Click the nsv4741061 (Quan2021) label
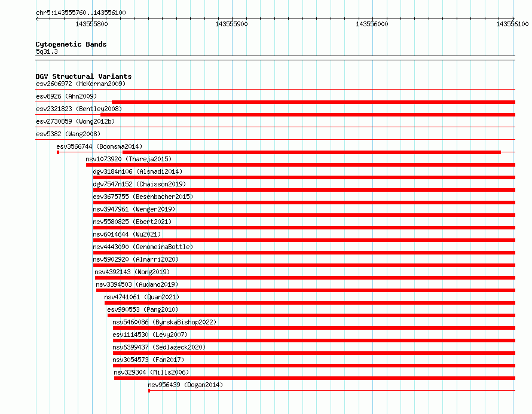Viewport: 532px width, 414px height. [x=142, y=297]
